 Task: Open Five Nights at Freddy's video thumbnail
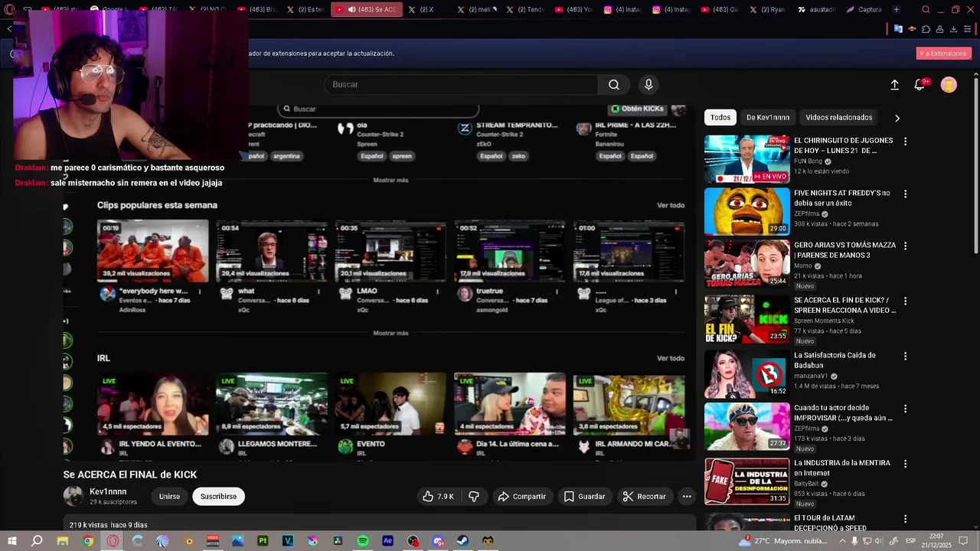(746, 211)
